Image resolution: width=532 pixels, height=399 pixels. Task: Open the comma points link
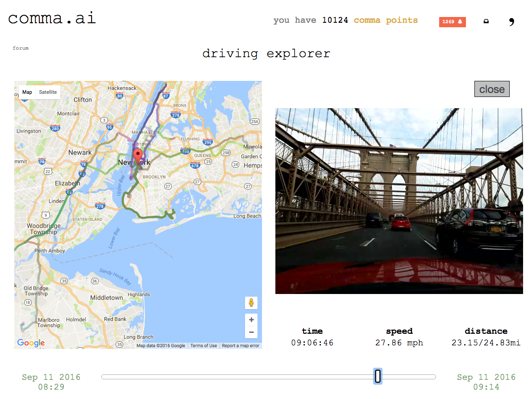386,21
